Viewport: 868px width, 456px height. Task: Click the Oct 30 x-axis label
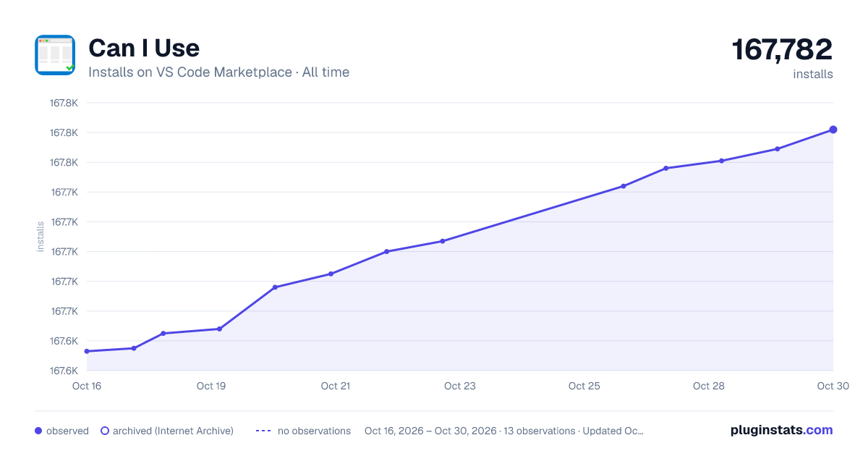(832, 386)
